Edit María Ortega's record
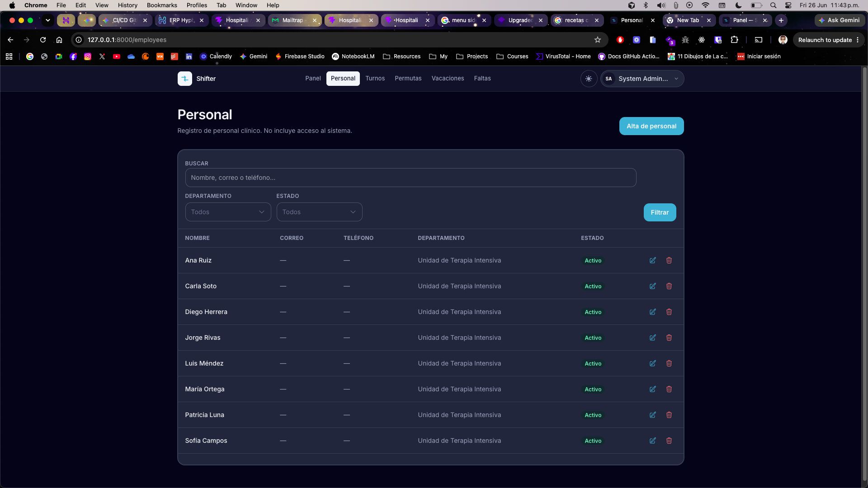 click(653, 389)
